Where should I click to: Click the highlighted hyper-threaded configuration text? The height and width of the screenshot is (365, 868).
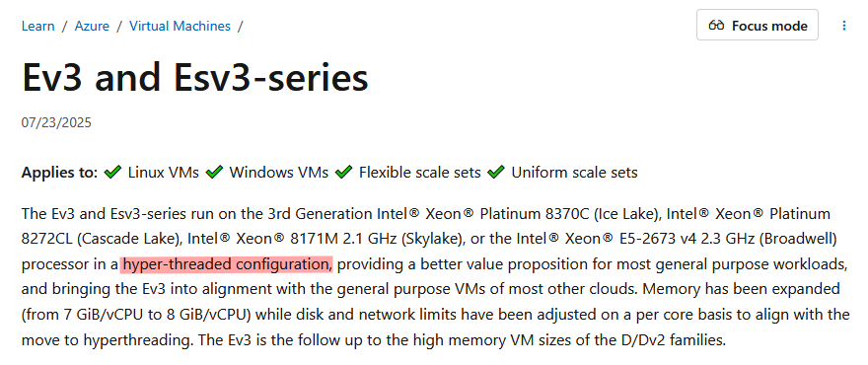(x=227, y=264)
